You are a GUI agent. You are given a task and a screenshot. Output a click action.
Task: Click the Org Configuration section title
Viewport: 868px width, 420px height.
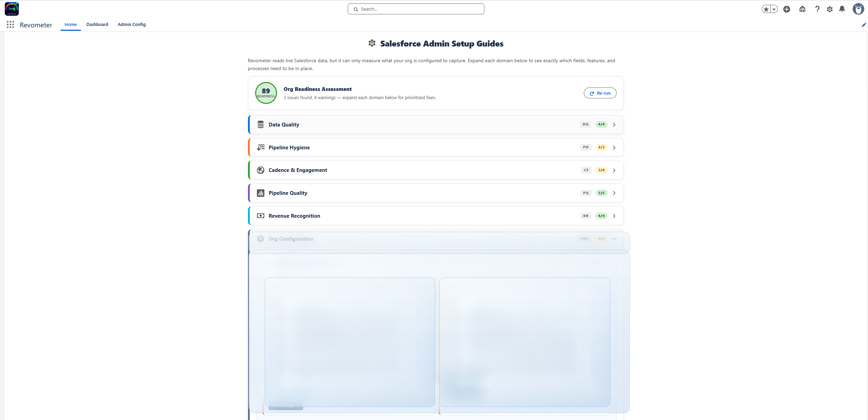(291, 239)
